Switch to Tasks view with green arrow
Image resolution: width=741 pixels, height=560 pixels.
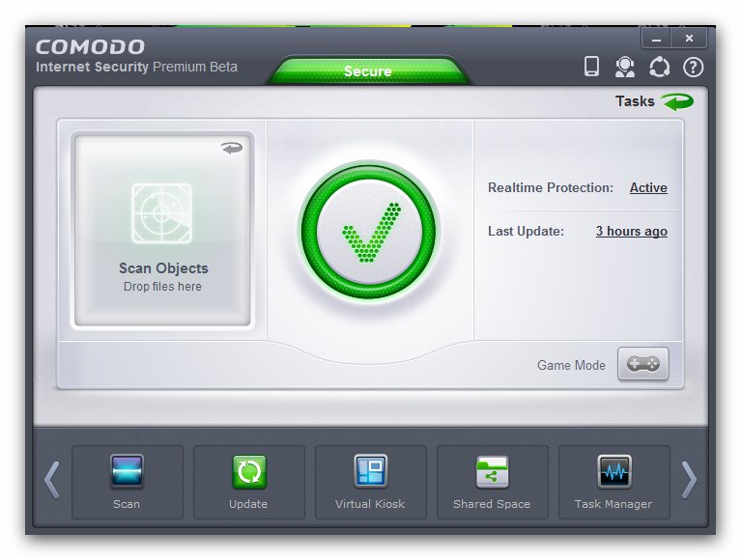pyautogui.click(x=677, y=101)
